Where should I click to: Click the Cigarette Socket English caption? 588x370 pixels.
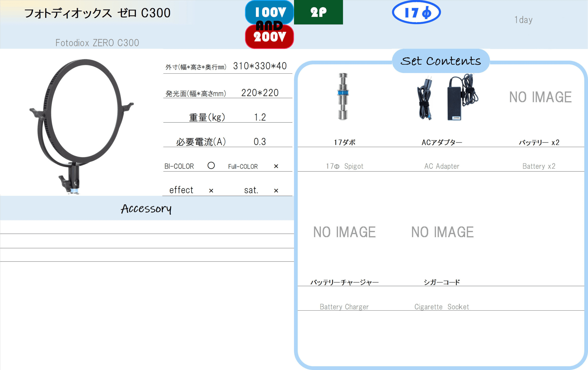[x=441, y=307]
